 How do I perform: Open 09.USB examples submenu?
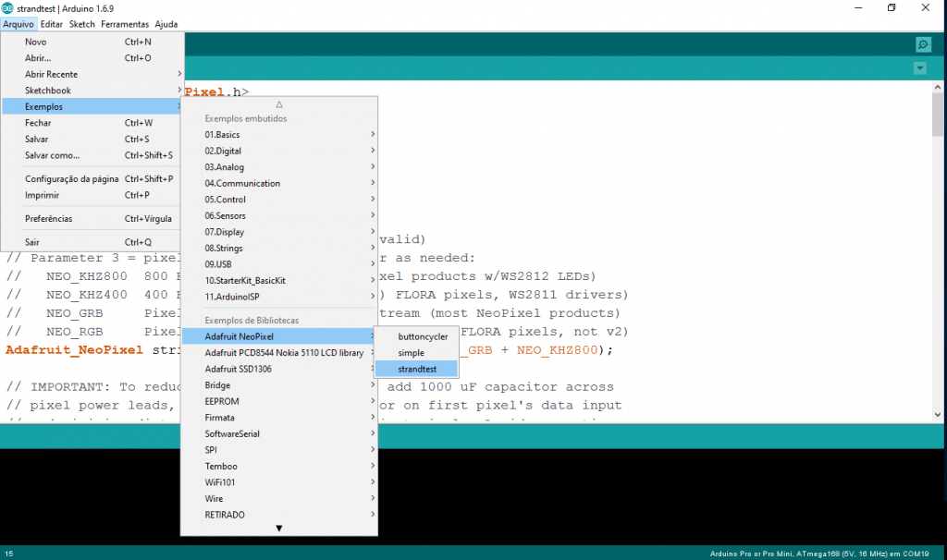[x=279, y=264]
